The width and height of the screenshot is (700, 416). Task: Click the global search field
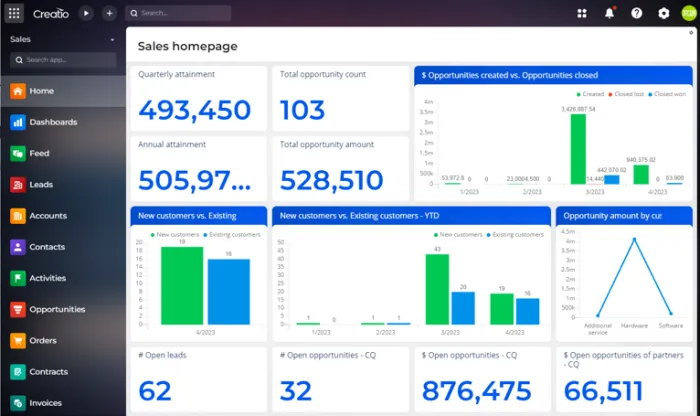point(180,13)
